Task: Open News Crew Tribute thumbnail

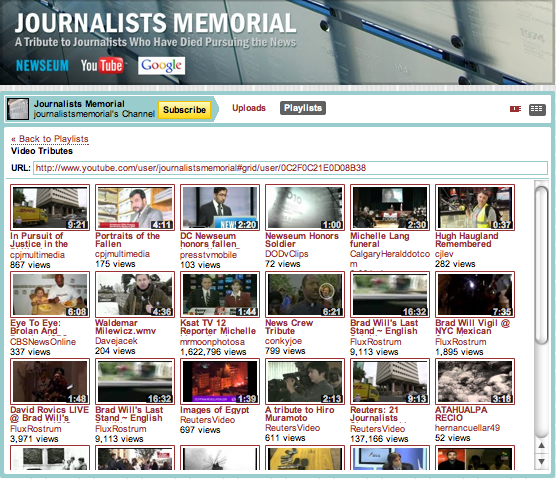Action: tap(305, 295)
